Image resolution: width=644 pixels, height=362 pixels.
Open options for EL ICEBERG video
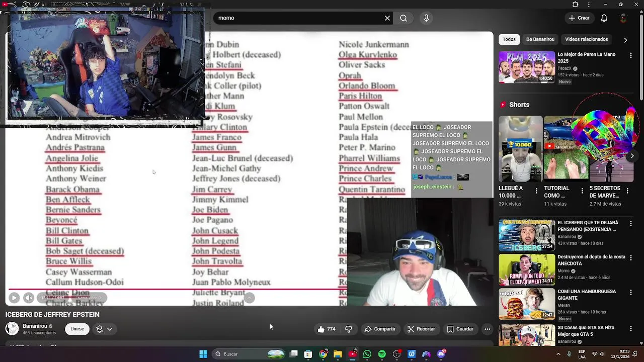tap(631, 223)
